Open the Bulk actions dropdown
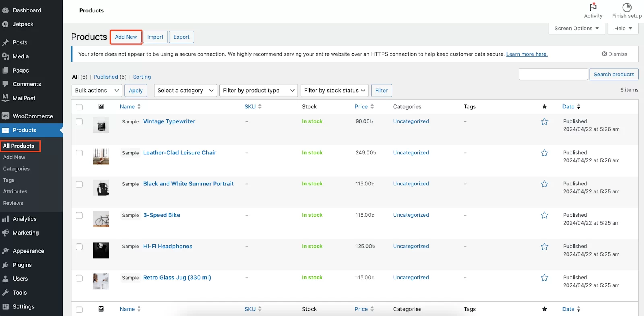Screen dimensions: 644x316 pos(97,90)
